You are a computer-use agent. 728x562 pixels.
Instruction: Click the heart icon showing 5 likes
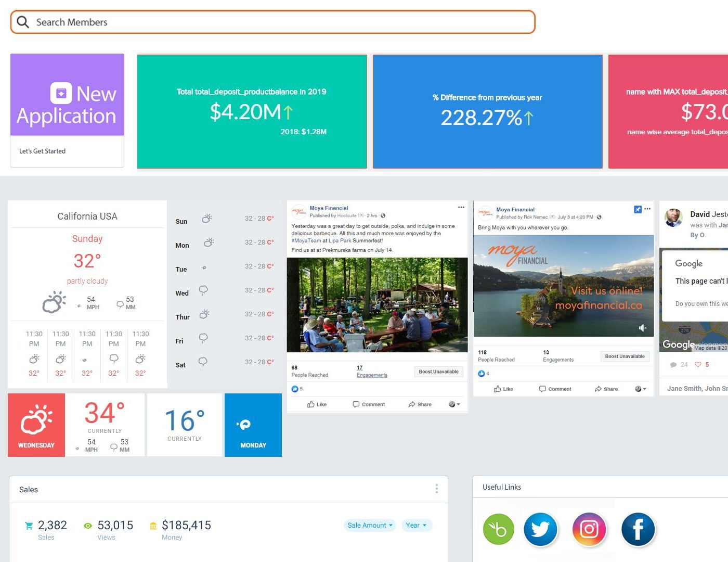click(x=698, y=365)
